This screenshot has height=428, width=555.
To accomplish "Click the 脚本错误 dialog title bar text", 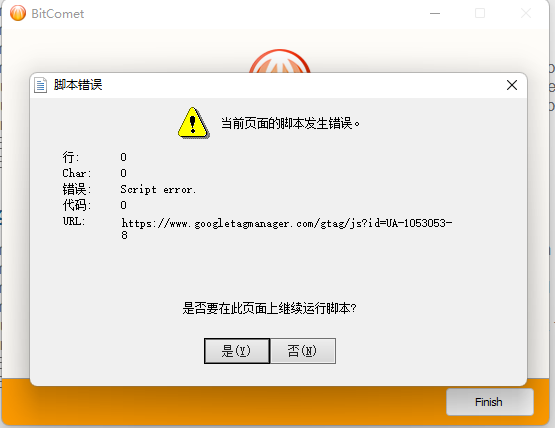I will click(78, 85).
